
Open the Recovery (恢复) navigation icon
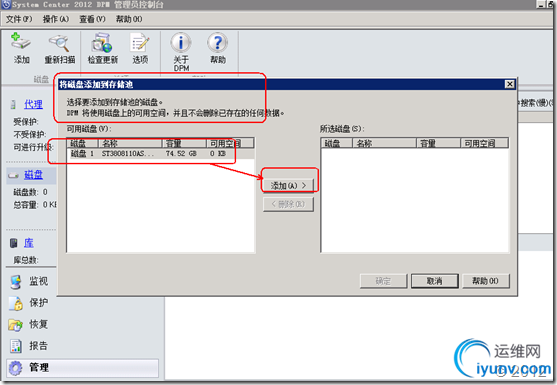click(x=16, y=325)
